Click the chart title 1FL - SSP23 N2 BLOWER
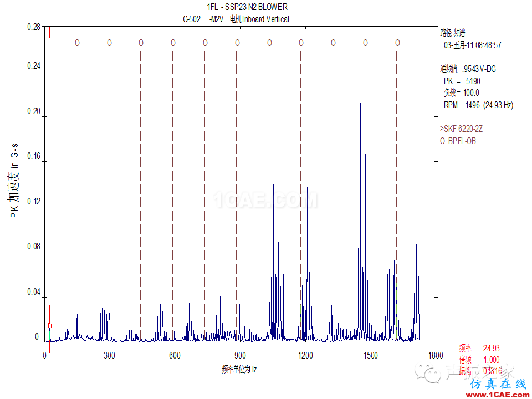Image resolution: width=532 pixels, height=399 pixels. point(247,7)
